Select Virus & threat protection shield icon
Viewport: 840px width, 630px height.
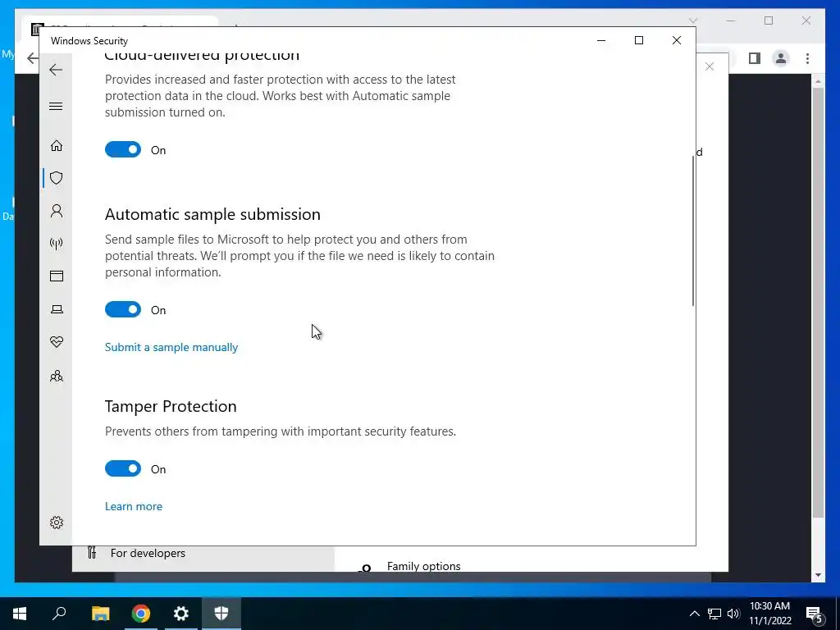(57, 178)
